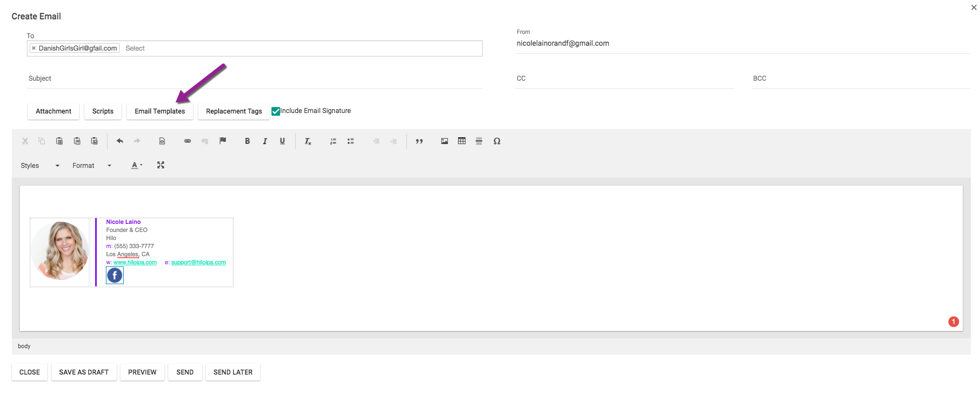Click SAVE AS DRAFT
The width and height of the screenshot is (980, 402).
(84, 372)
